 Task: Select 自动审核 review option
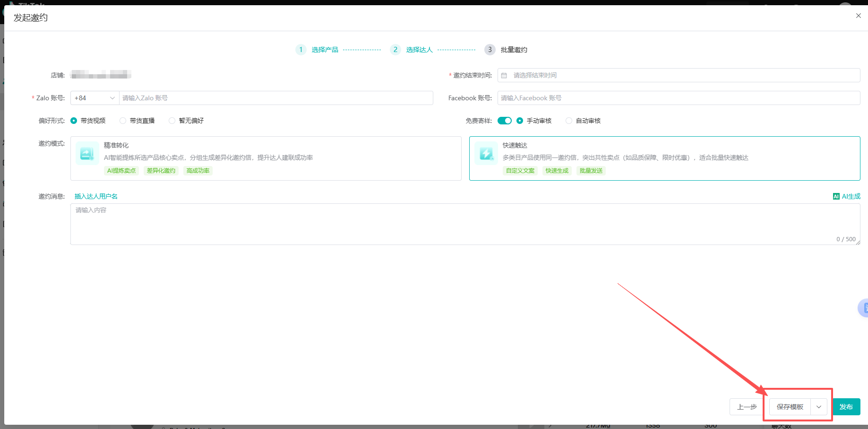click(569, 121)
